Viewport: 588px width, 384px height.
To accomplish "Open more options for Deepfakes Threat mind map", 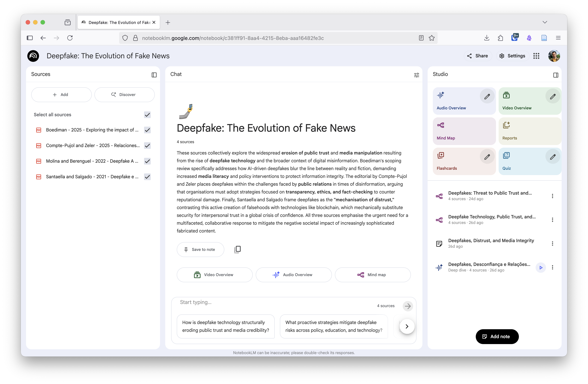I will click(x=553, y=196).
